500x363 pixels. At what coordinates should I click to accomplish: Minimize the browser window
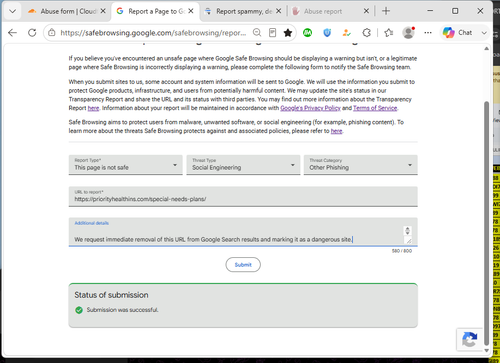tap(430, 11)
